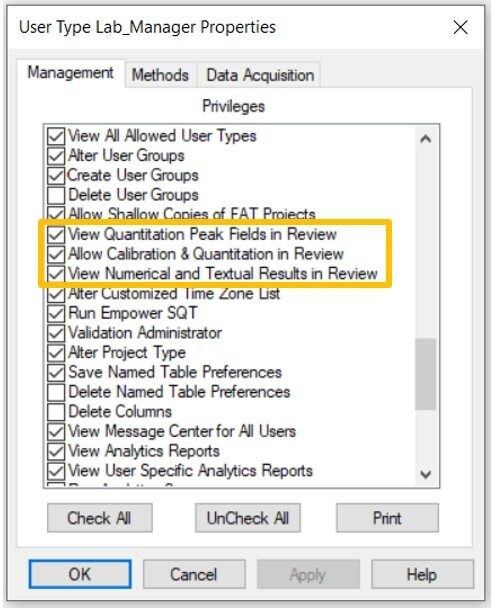
Task: Close the Lab_Manager Properties dialog
Action: (x=460, y=28)
